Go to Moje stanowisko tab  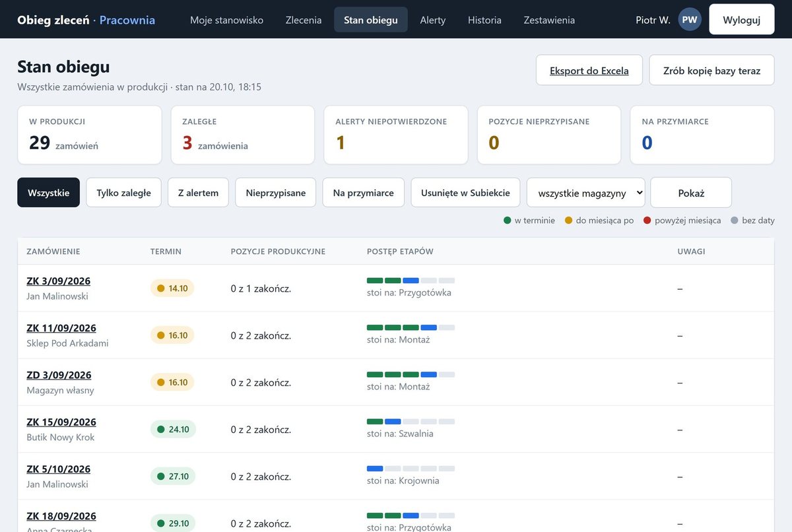[226, 20]
